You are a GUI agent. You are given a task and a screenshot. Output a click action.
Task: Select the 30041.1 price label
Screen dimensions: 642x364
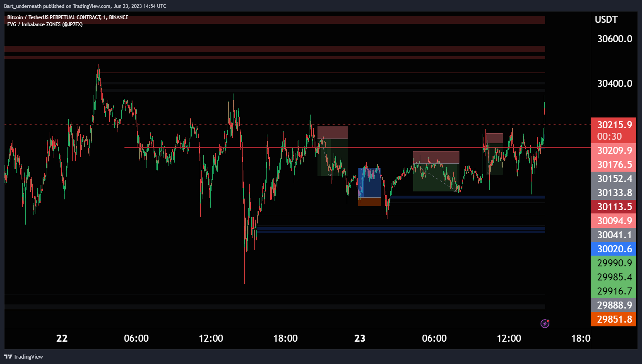tap(614, 235)
